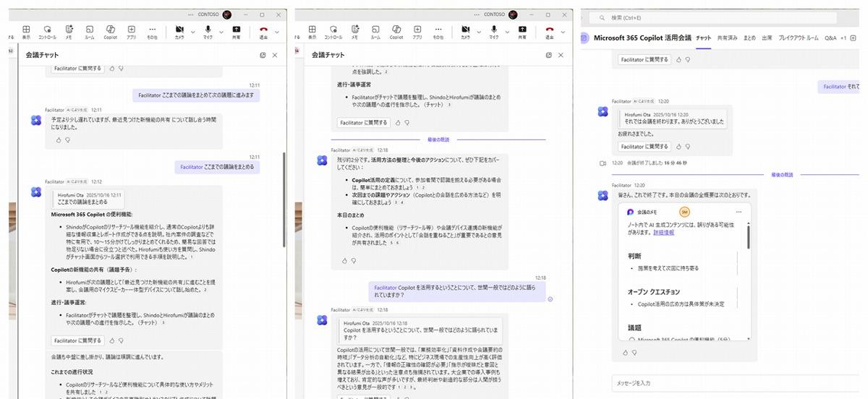Open the メモ notes icon in the middle window
868x399 pixels.
pyautogui.click(x=355, y=30)
